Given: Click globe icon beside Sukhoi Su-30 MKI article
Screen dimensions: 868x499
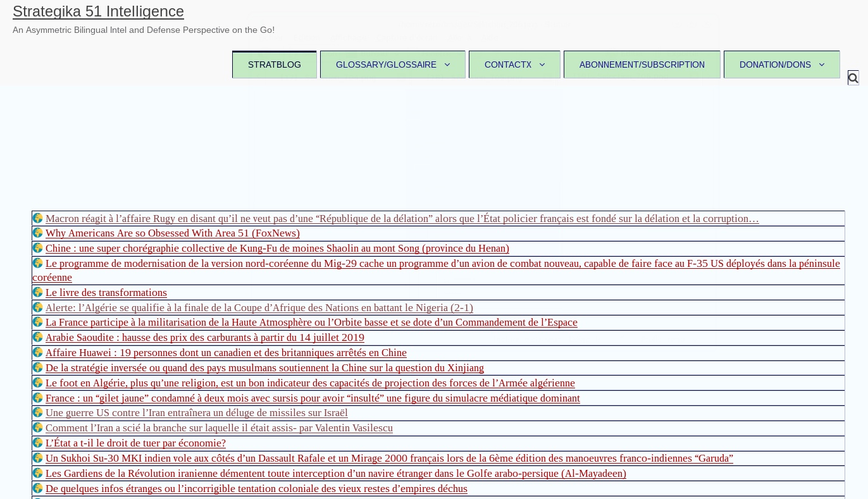Looking at the screenshot, I should click(38, 458).
